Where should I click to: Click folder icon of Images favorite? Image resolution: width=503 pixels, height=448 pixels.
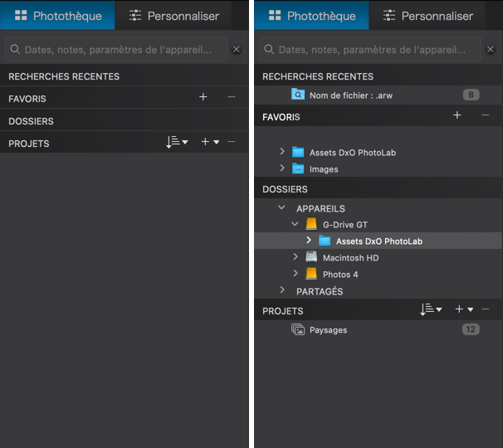298,168
